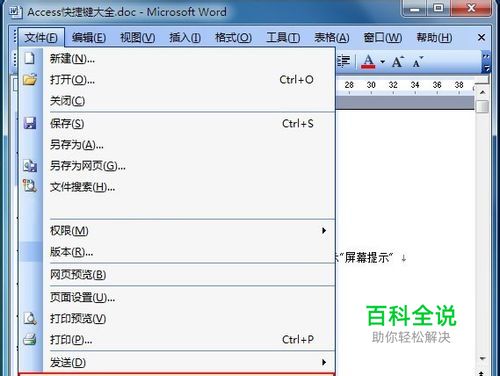Click the ruler at mark 30

(x=371, y=85)
